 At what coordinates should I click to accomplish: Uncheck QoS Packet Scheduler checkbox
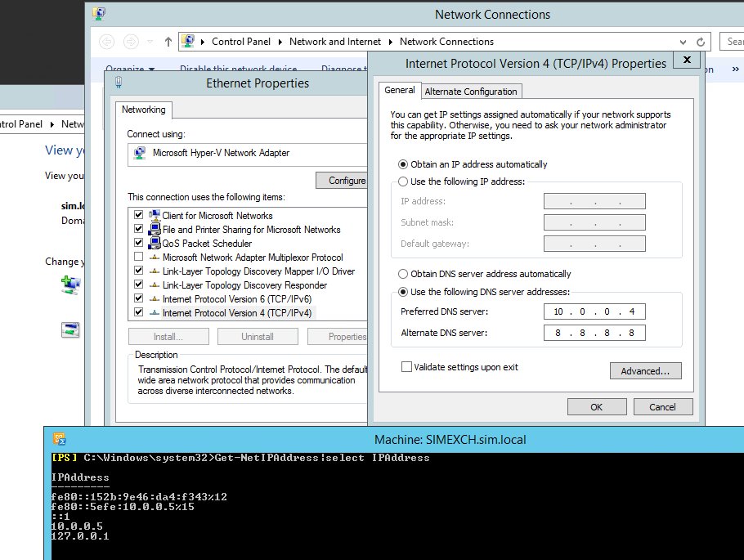(x=138, y=243)
